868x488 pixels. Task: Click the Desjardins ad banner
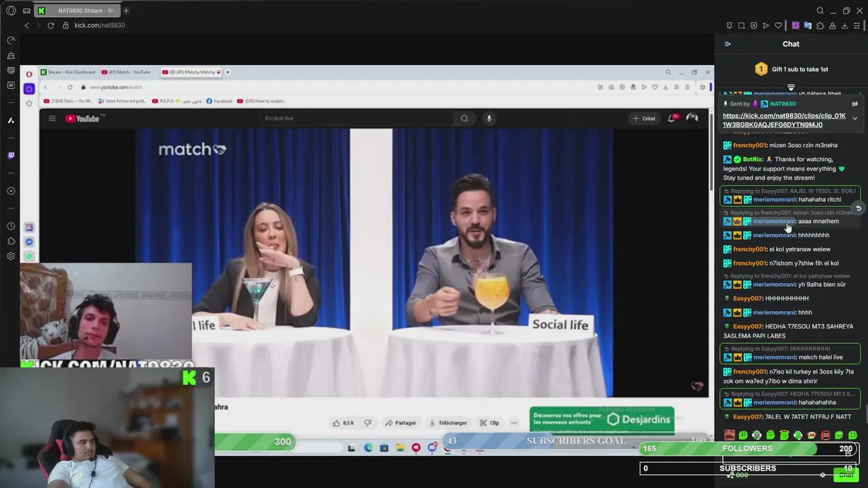pos(602,419)
